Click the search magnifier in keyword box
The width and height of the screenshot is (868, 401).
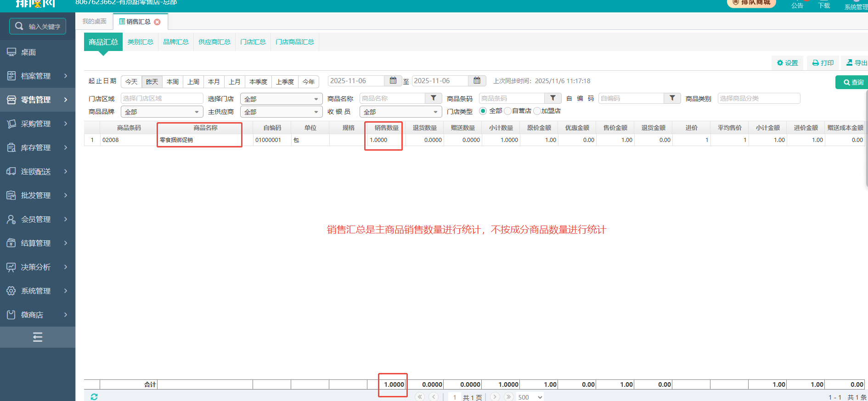pyautogui.click(x=19, y=26)
